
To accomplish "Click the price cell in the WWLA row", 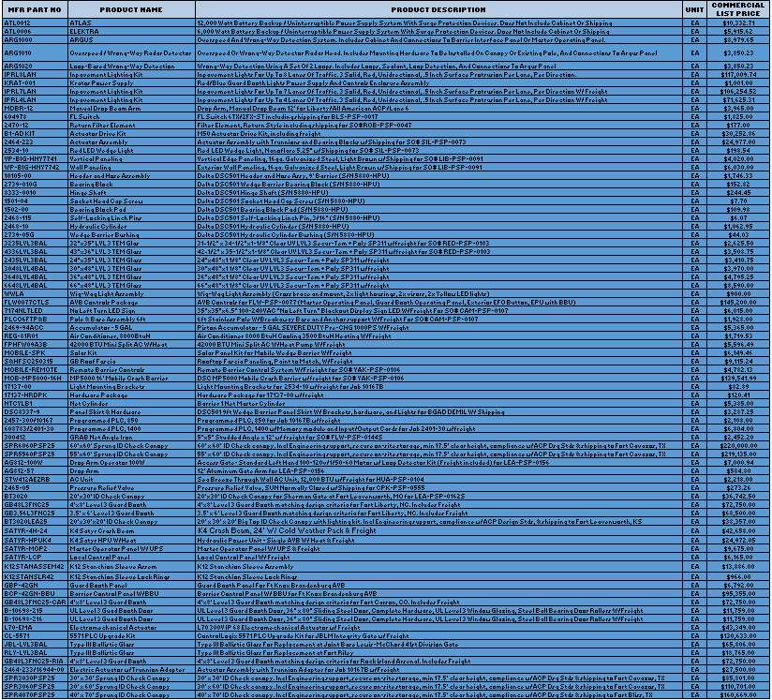I will point(738,294).
